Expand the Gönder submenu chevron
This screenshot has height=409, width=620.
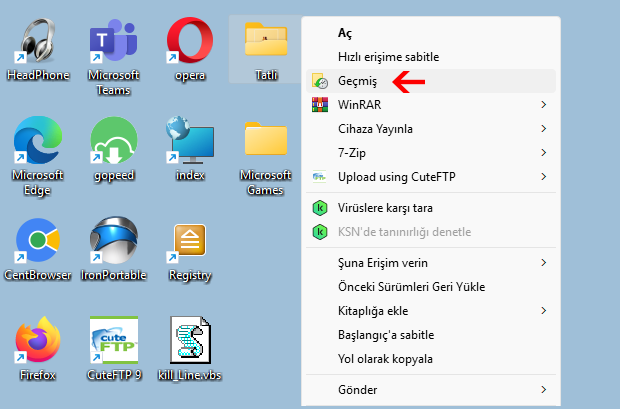pos(544,390)
